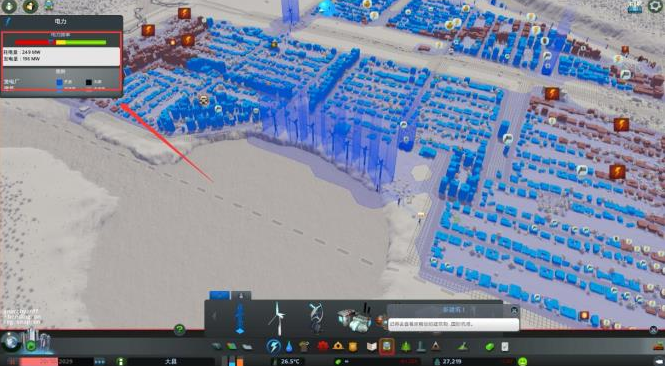666x366 pixels.
Task: Select the first blue power tab
Action: [x=220, y=295]
